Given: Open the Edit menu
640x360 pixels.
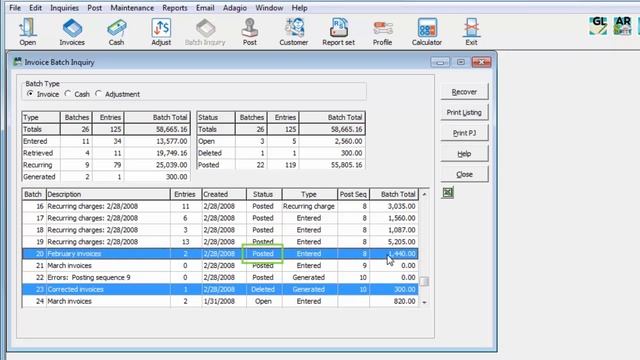Looking at the screenshot, I should click(36, 8).
